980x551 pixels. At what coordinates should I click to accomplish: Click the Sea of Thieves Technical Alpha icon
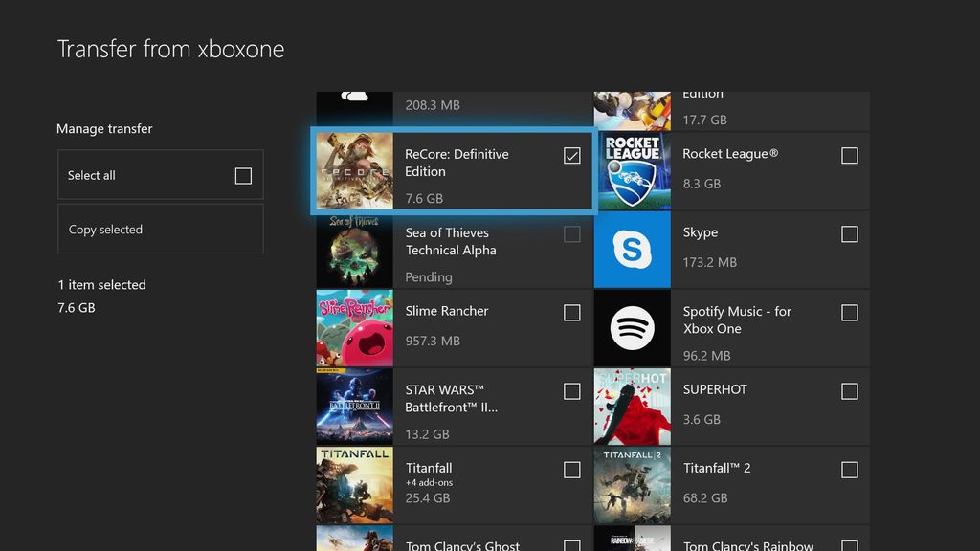(x=355, y=249)
